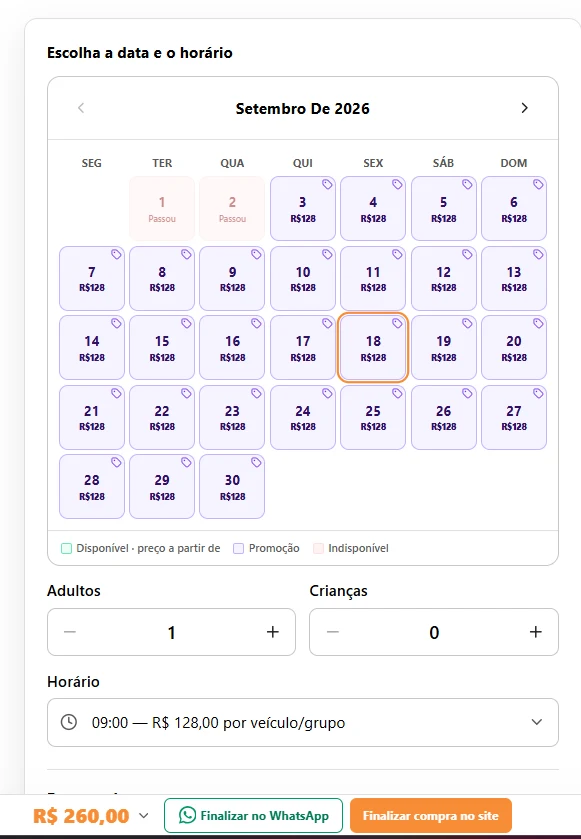The height and width of the screenshot is (839, 581).
Task: Select September 7 on the calendar
Action: click(x=91, y=278)
